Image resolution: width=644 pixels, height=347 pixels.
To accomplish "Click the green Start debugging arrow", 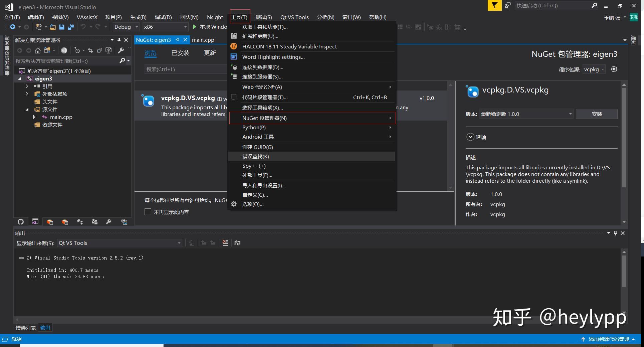I will pyautogui.click(x=195, y=27).
